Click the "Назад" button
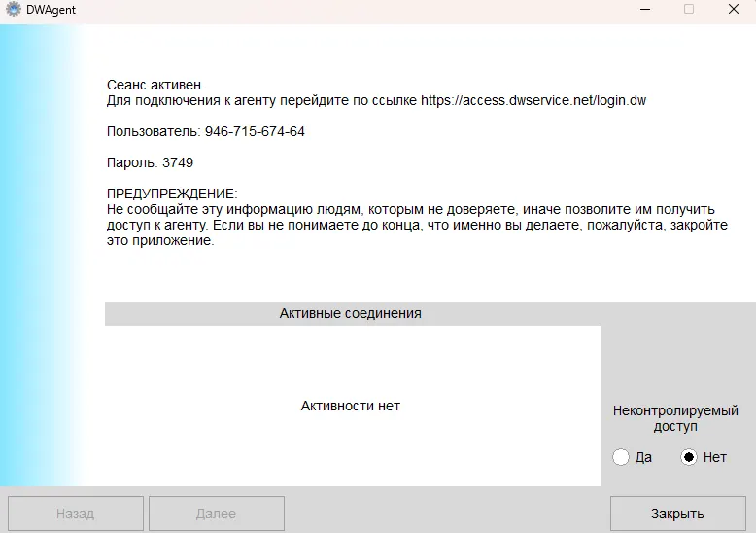This screenshot has width=756, height=533. point(76,514)
